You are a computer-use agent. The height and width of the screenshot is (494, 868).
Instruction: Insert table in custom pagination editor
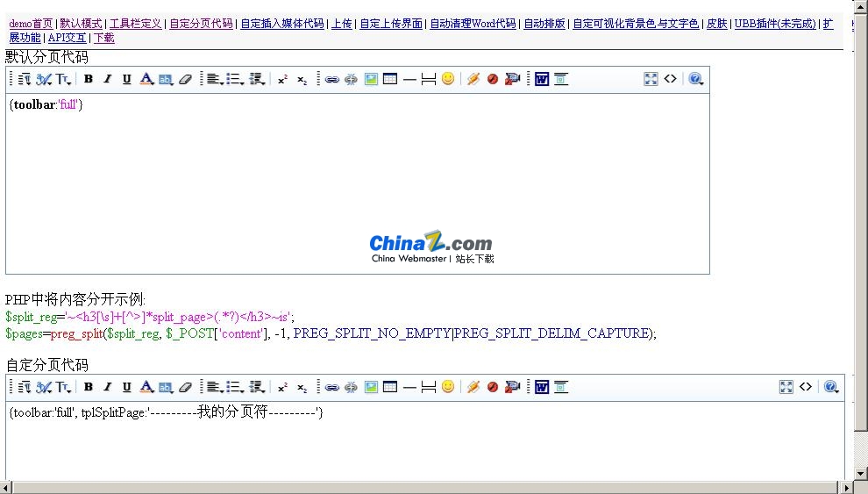[x=390, y=387]
